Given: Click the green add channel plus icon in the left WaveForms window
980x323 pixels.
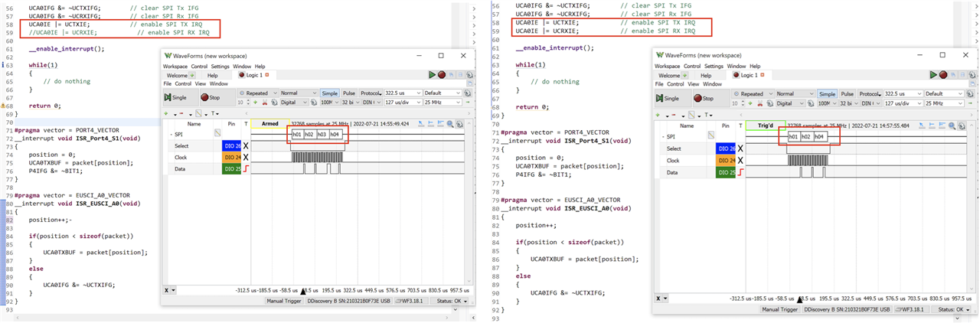Looking at the screenshot, I should pyautogui.click(x=165, y=113).
